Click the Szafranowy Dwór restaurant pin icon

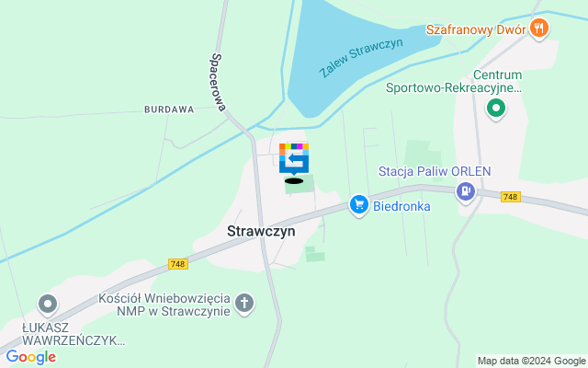point(539,29)
